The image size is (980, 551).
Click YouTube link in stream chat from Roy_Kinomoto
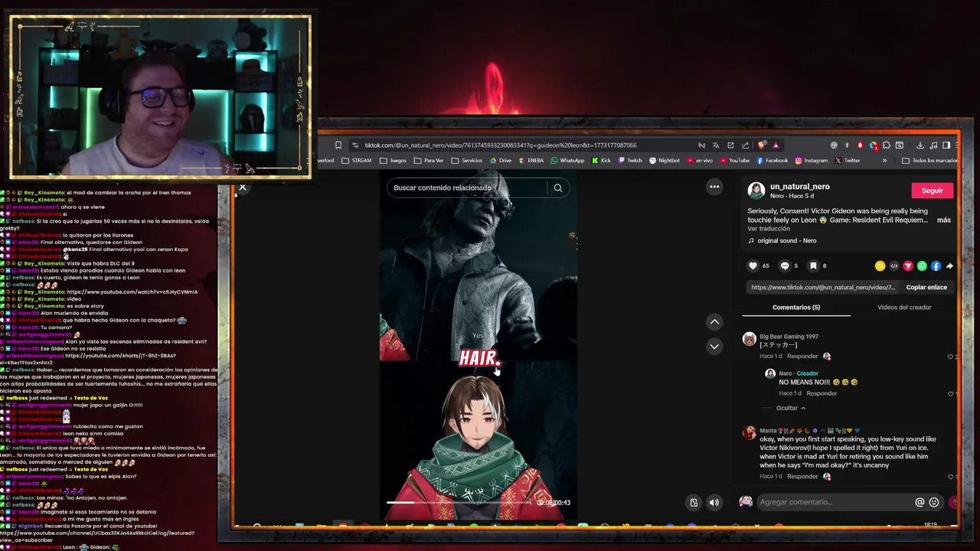[132, 292]
